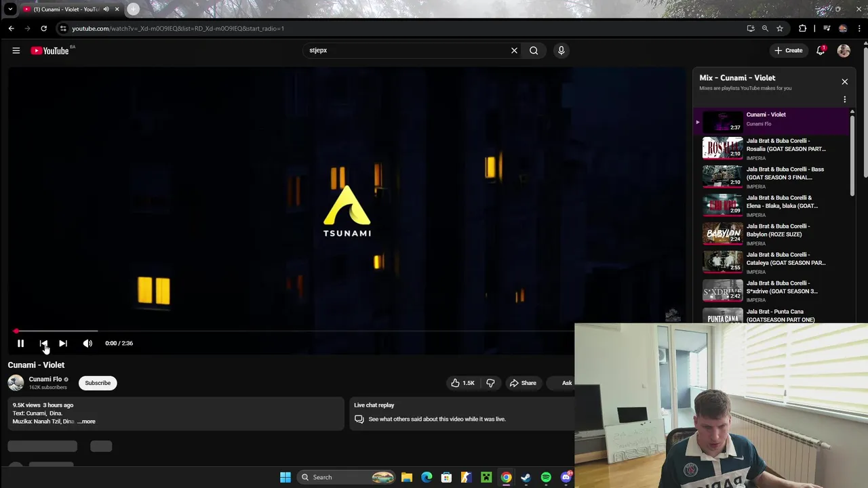
Task: Open Spotify from the taskbar
Action: [x=546, y=477]
